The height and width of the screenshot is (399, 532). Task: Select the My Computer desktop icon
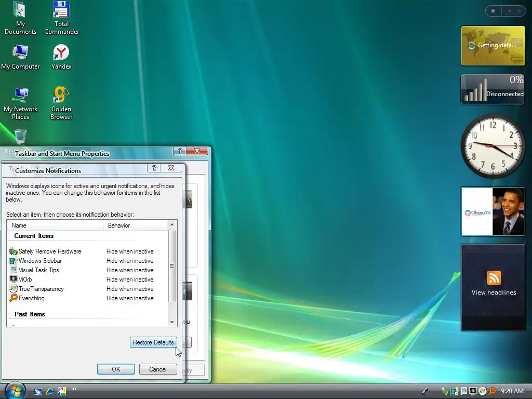tap(20, 57)
